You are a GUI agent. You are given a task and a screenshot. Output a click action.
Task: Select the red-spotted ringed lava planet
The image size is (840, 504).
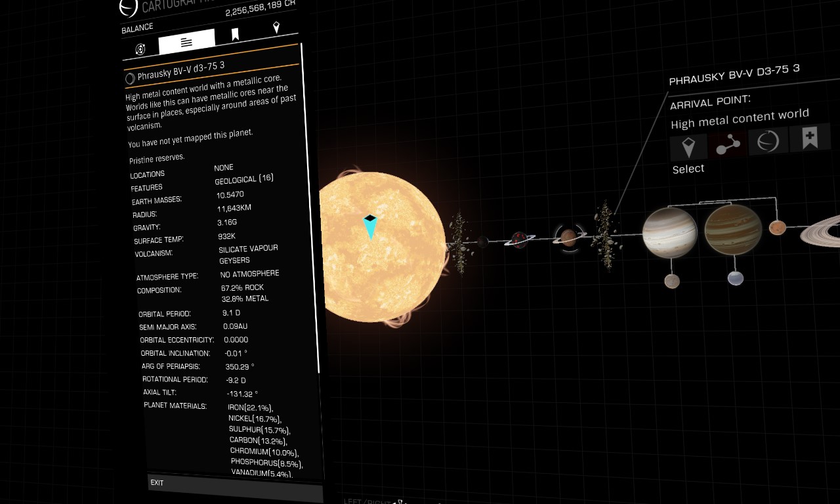point(520,240)
